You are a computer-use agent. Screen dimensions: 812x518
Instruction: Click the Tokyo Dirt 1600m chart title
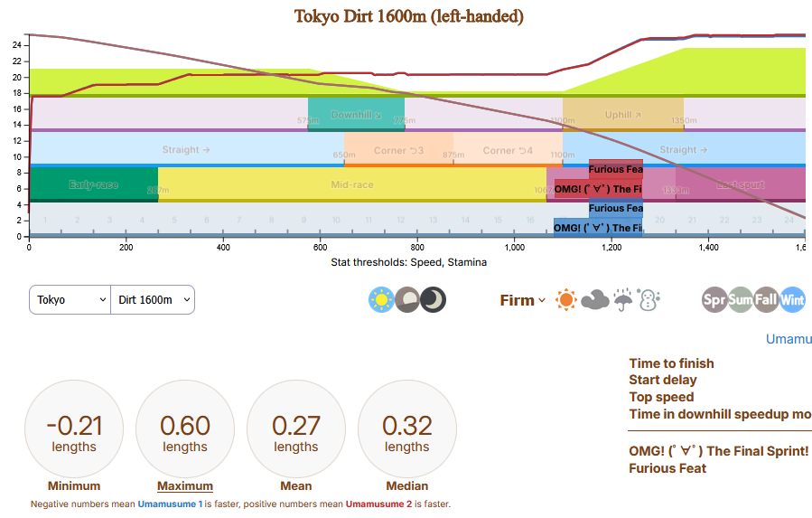409,16
